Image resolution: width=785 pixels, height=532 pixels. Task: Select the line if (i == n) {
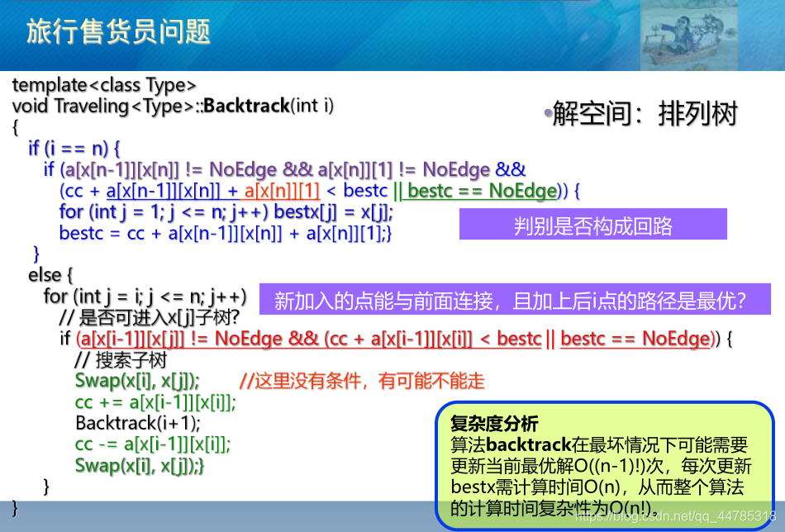74,148
